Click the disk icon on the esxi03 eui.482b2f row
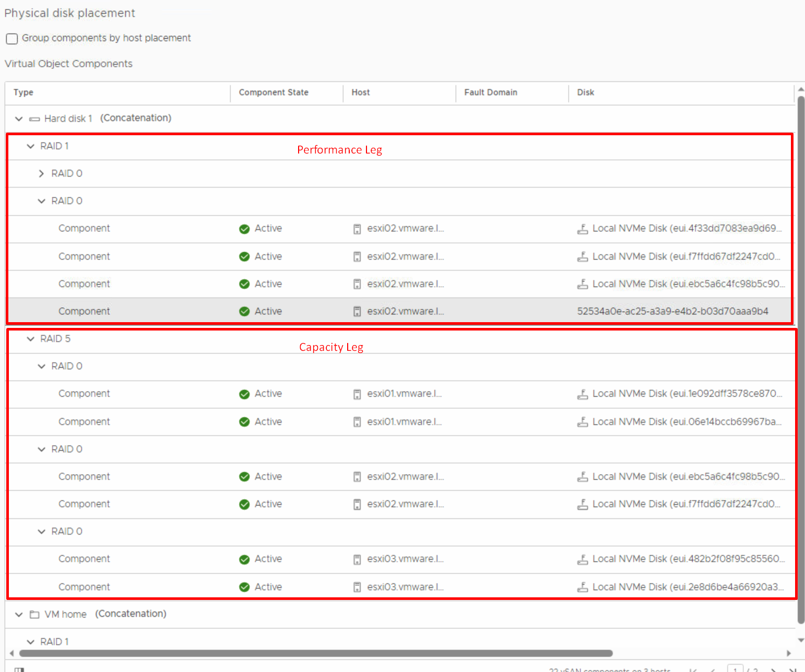805x672 pixels. (583, 559)
